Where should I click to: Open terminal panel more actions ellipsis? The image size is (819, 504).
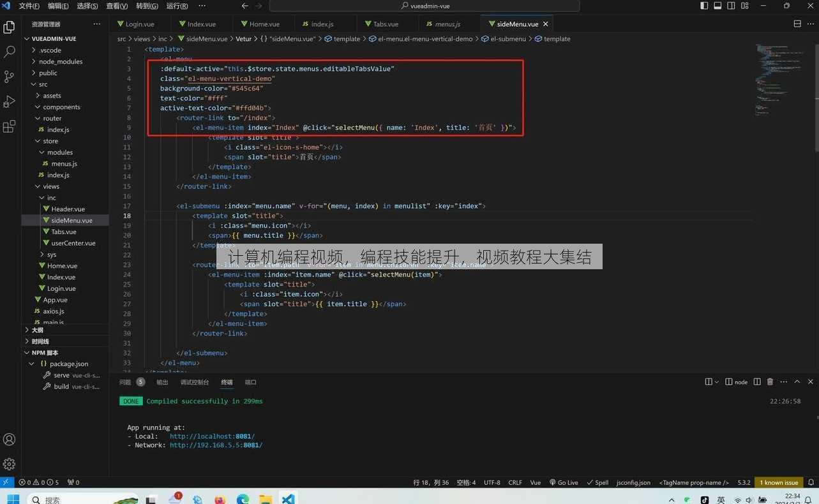pyautogui.click(x=783, y=382)
